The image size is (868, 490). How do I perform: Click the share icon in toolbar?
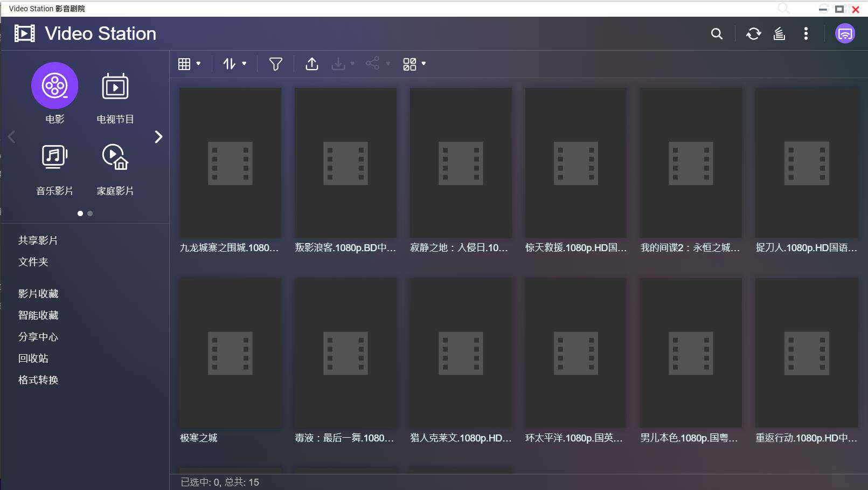pos(372,64)
